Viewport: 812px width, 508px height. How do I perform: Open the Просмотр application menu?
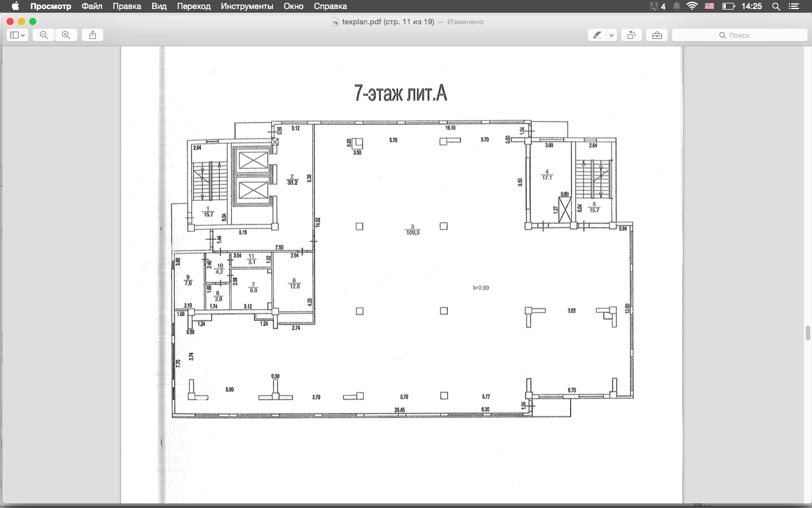[x=51, y=6]
